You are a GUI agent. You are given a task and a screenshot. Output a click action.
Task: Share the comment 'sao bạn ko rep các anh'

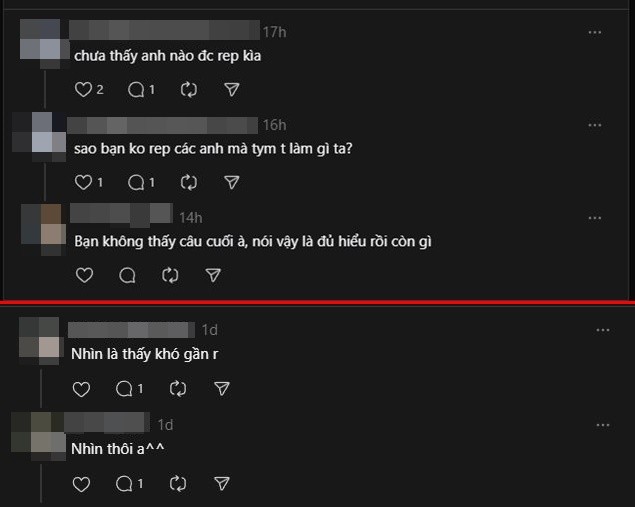point(231,182)
